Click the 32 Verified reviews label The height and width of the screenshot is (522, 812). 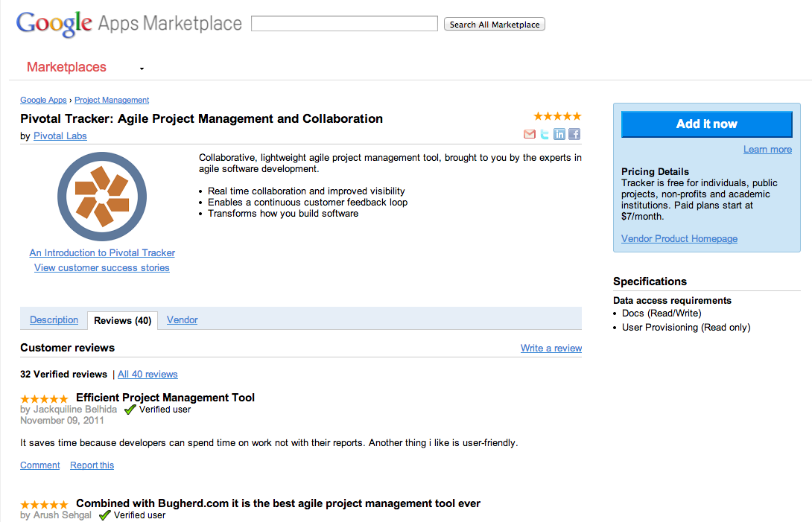point(64,375)
